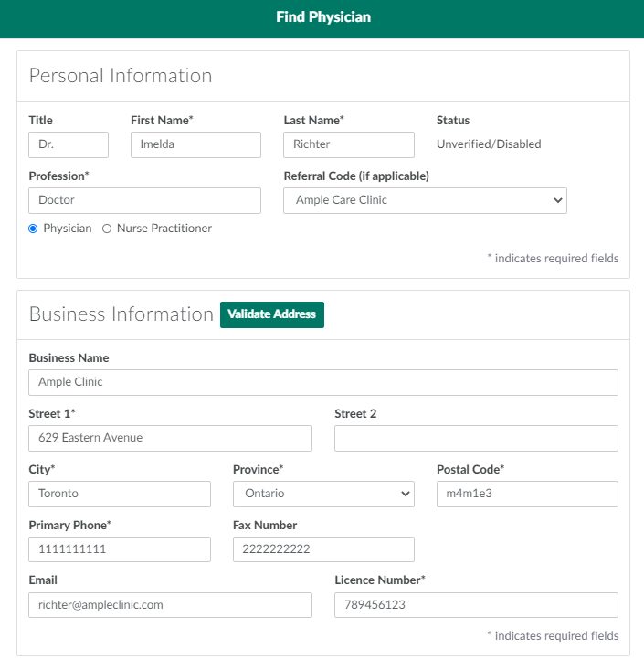Click the Fax Number field
644x660 pixels.
[323, 549]
